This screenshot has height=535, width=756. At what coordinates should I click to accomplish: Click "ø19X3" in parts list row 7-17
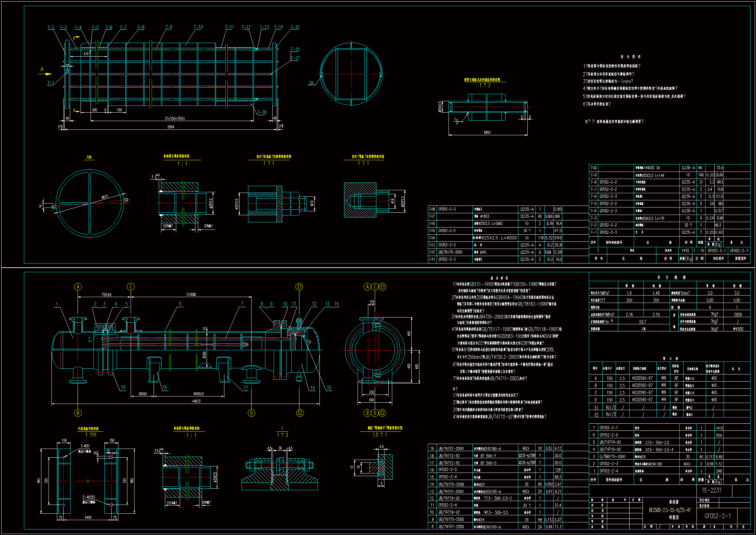(x=484, y=216)
